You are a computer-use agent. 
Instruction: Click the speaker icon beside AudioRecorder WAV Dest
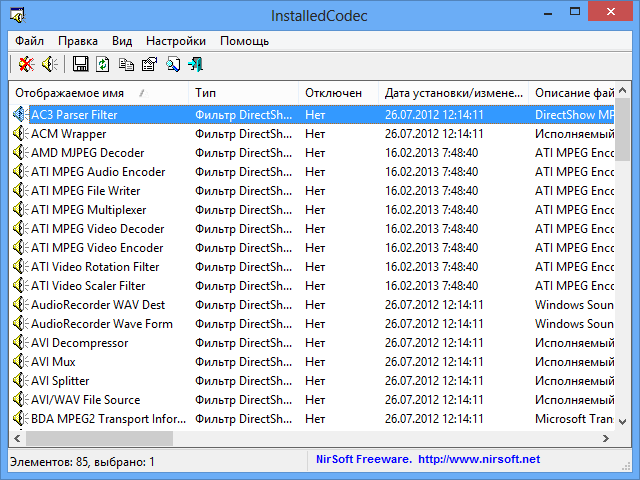[x=21, y=304]
